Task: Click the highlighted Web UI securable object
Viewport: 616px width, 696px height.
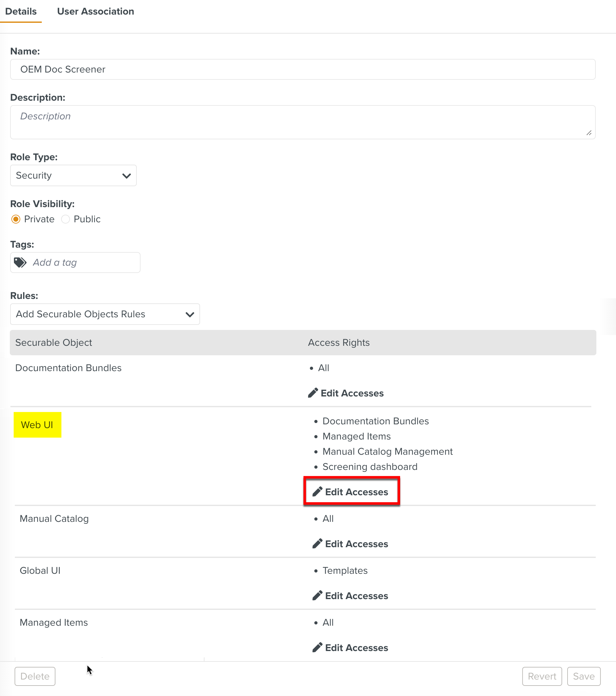Action: [37, 424]
